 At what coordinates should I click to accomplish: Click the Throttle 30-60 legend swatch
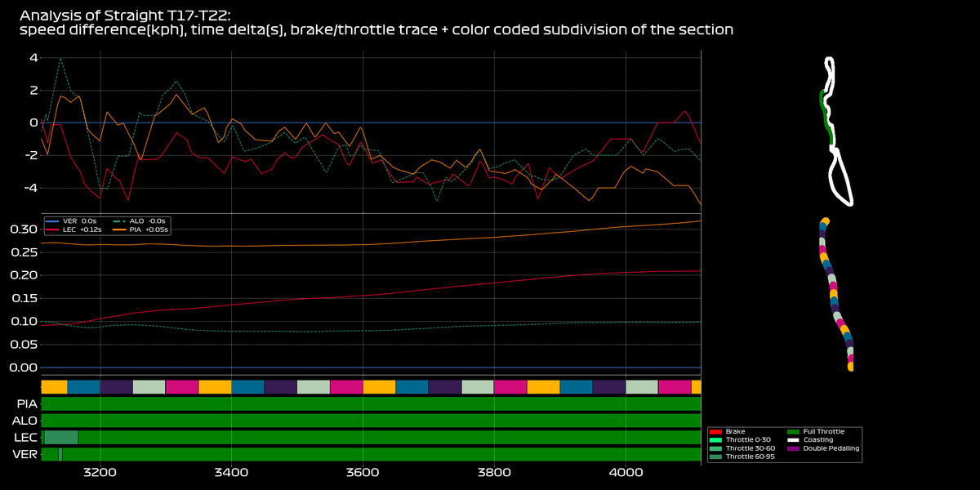716,448
